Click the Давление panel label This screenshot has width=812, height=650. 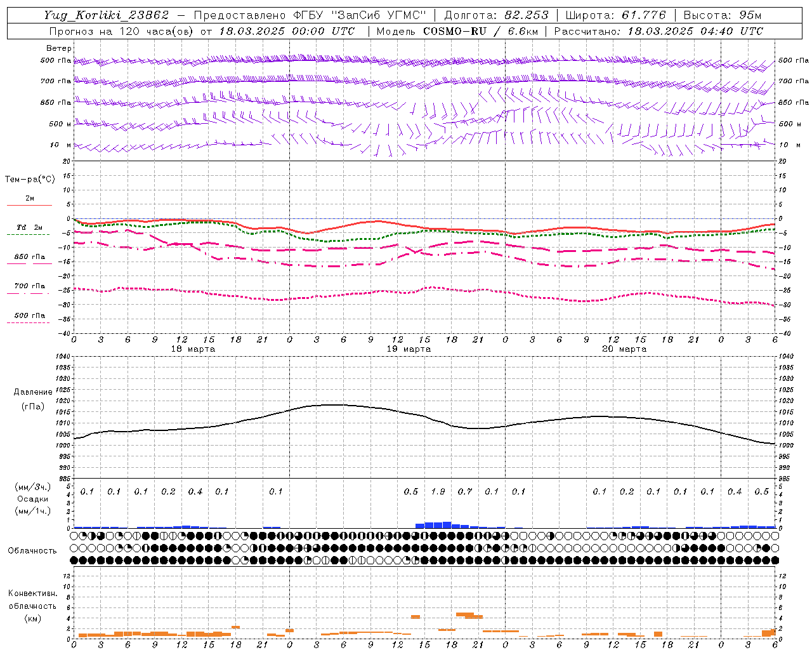33,392
